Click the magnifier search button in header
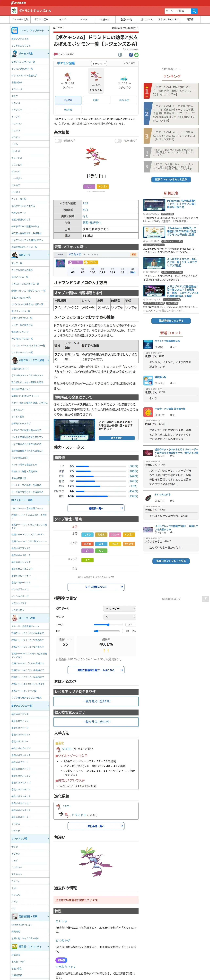 [194, 11]
